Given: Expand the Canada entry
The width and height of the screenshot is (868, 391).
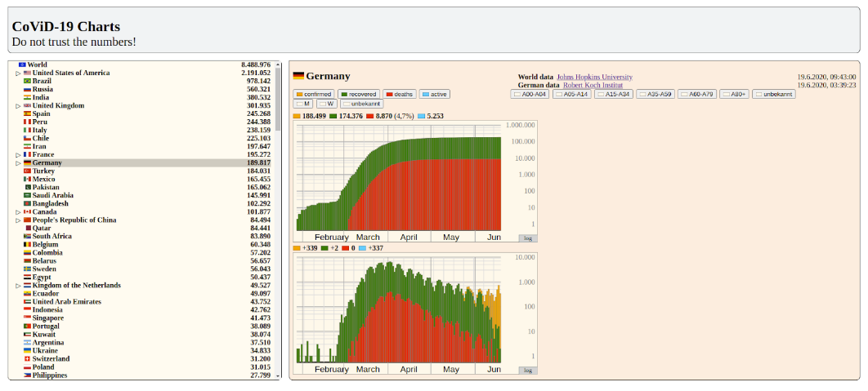Looking at the screenshot, I should click(18, 211).
